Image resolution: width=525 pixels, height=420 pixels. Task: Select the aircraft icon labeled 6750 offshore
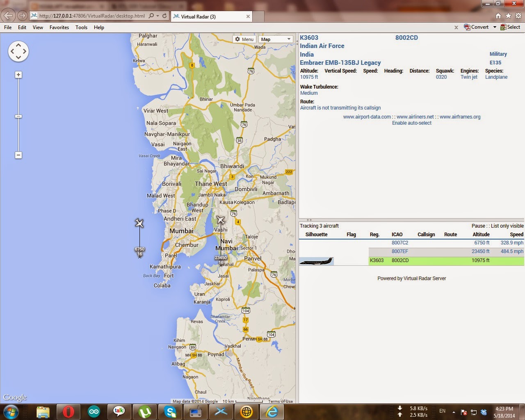pos(139,223)
